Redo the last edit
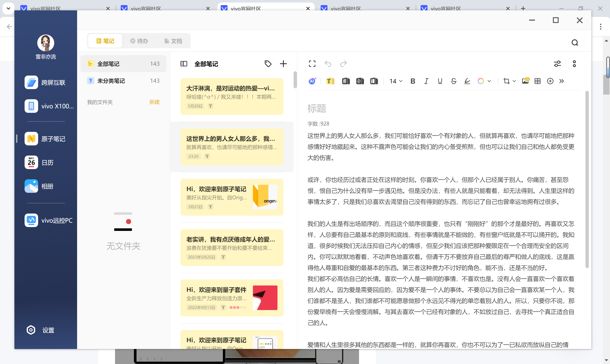The width and height of the screenshot is (610, 364). 343,64
